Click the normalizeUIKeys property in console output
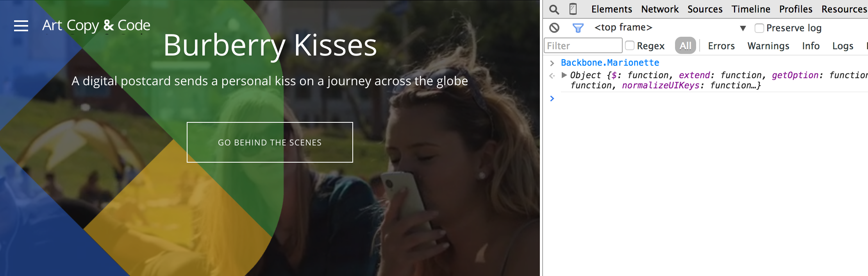 click(661, 85)
